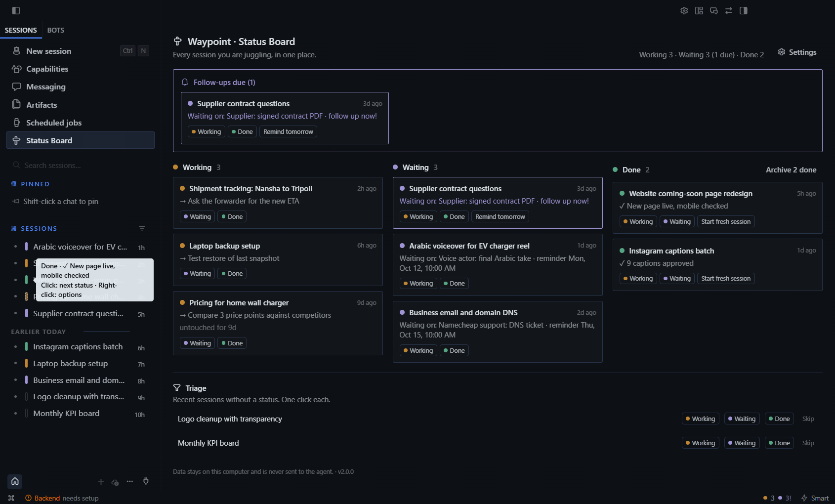The width and height of the screenshot is (835, 504).
Task: Click the home icon at sidebar bottom
Action: (15, 481)
